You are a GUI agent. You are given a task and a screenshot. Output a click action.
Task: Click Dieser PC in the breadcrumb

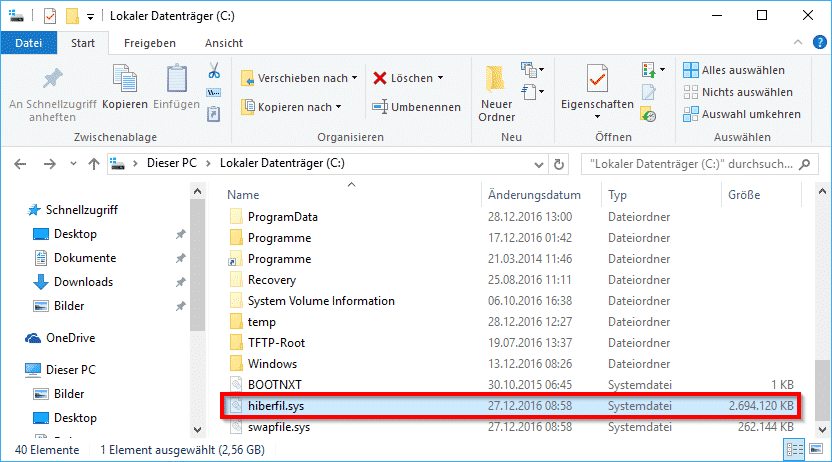171,163
